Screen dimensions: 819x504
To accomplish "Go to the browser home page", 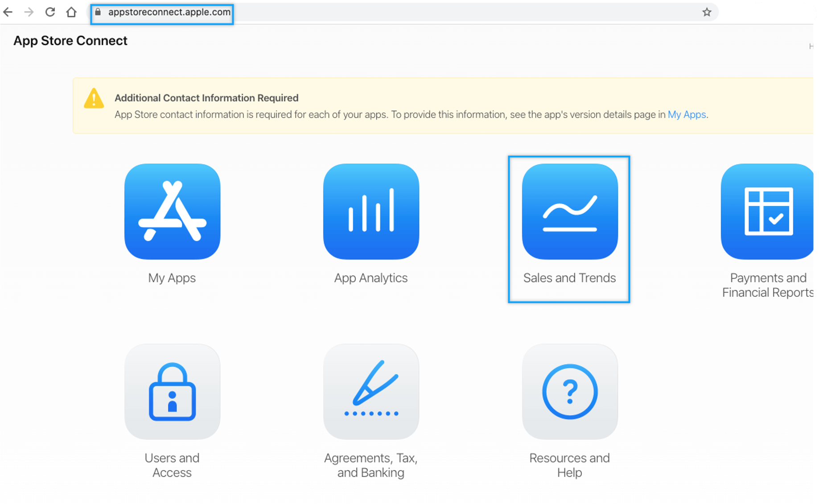I will pyautogui.click(x=71, y=12).
